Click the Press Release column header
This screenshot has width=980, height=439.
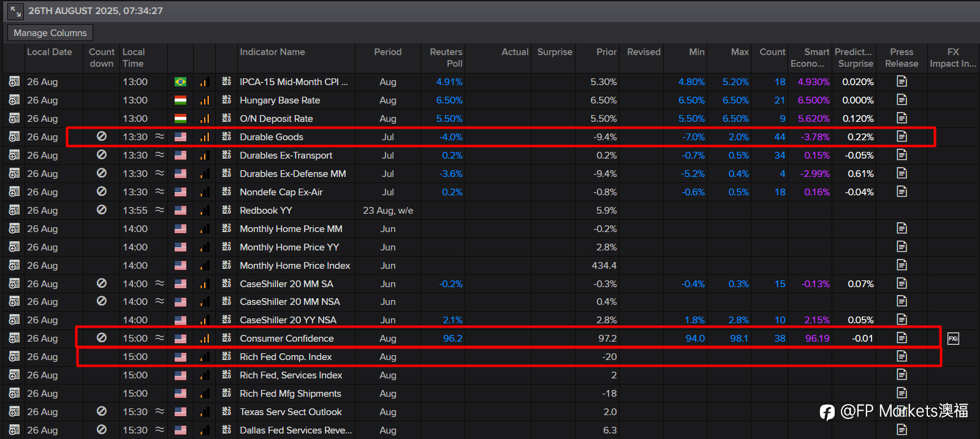pyautogui.click(x=902, y=58)
